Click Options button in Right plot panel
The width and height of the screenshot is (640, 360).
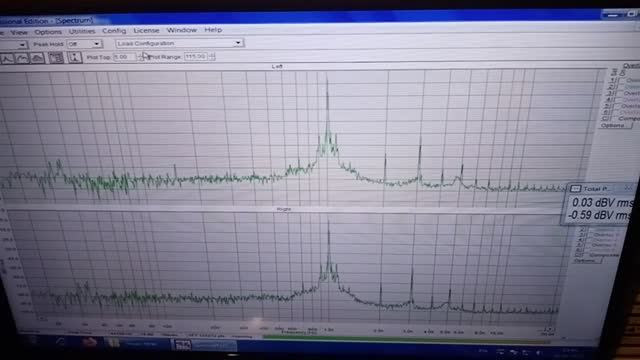(x=587, y=261)
